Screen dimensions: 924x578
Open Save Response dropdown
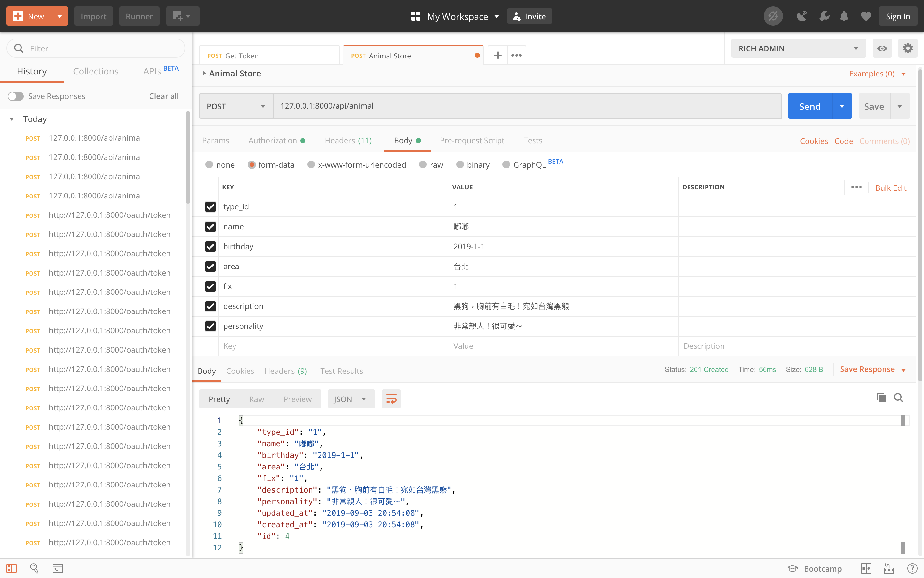click(x=873, y=369)
